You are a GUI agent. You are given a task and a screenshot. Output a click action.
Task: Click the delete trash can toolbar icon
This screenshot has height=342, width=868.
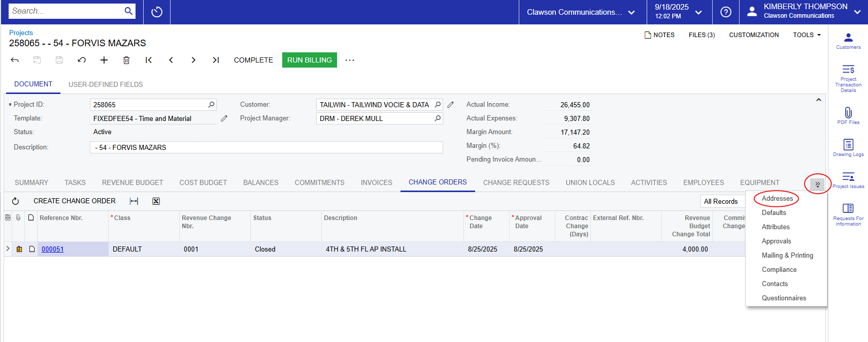click(126, 60)
